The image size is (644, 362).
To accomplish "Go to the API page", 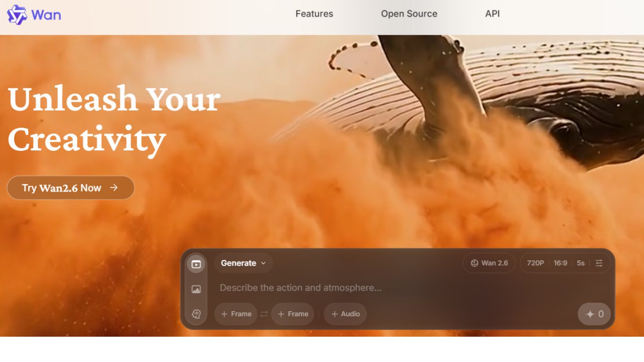I will click(493, 14).
